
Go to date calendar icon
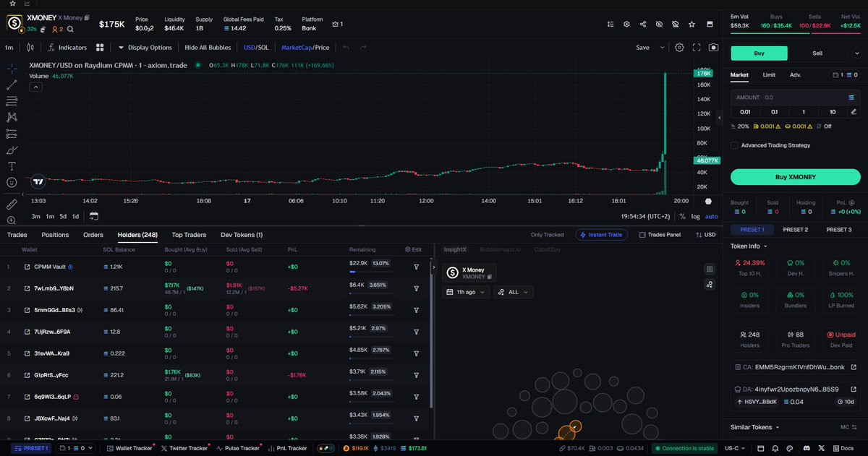tap(94, 216)
